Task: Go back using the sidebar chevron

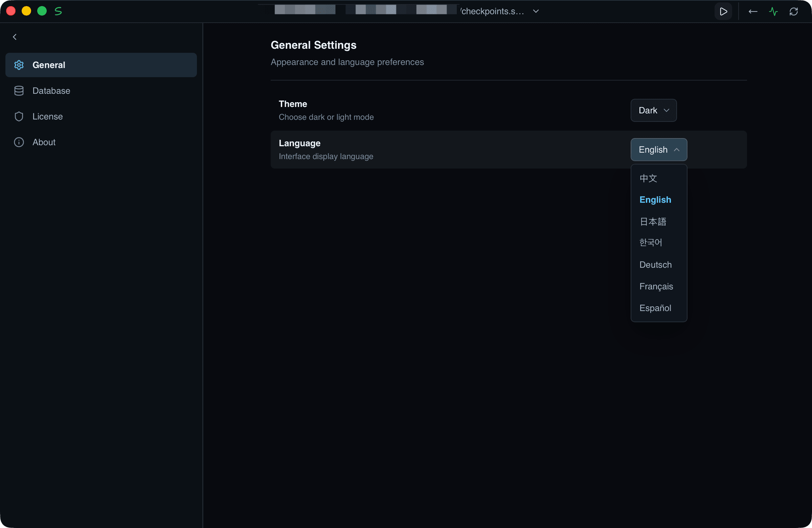Action: (x=15, y=37)
